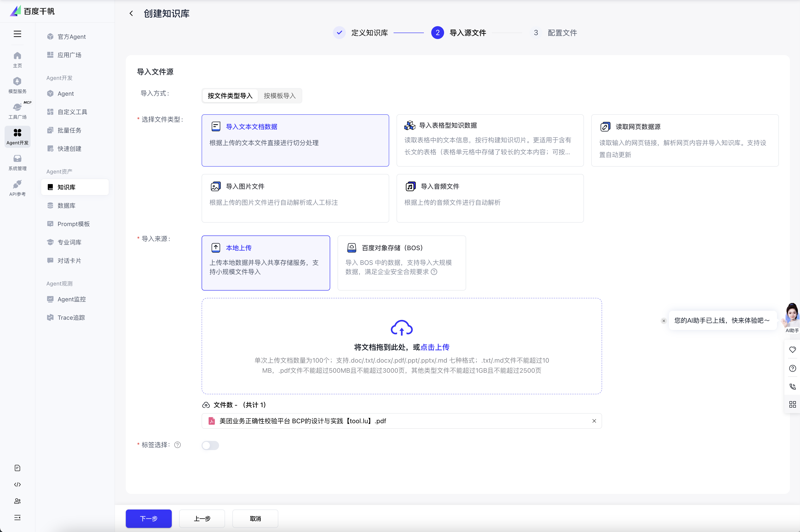Click the 下一步 button

(149, 518)
